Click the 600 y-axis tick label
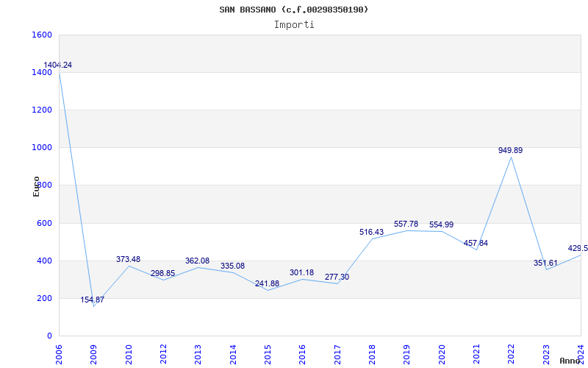Screen dimensions: 588x368 pyautogui.click(x=45, y=223)
